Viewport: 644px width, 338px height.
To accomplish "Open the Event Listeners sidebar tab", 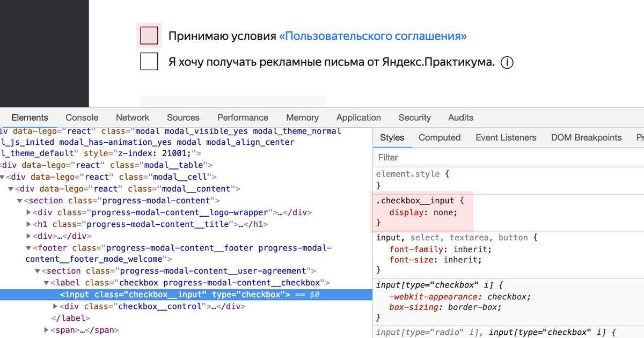I will pos(506,137).
